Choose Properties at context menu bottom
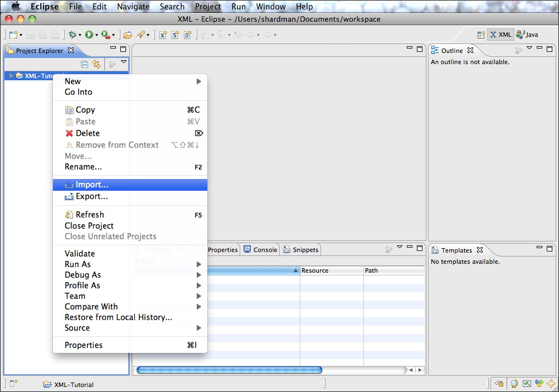559x392 pixels. pos(130,345)
